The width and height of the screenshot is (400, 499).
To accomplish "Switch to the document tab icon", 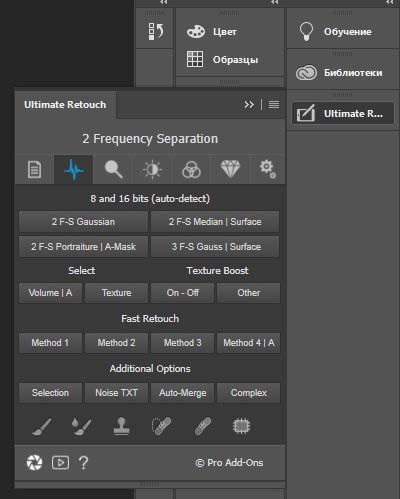I will coord(34,169).
